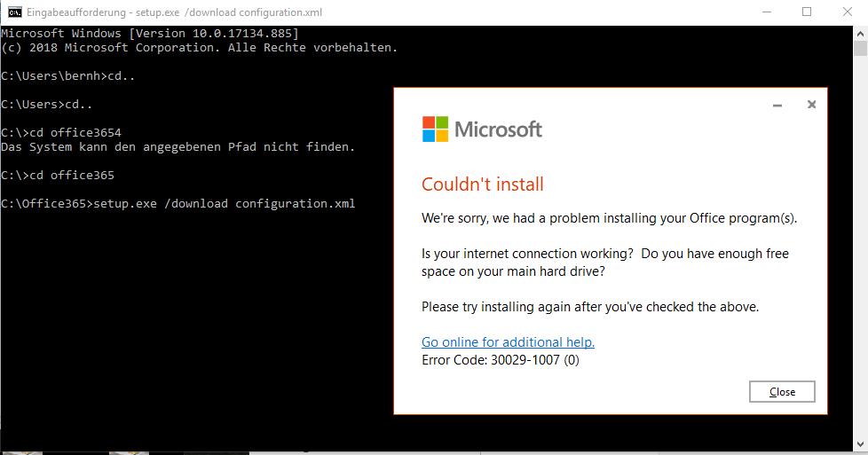Click the scrollbar down arrow
The image size is (868, 455).
pos(860,444)
